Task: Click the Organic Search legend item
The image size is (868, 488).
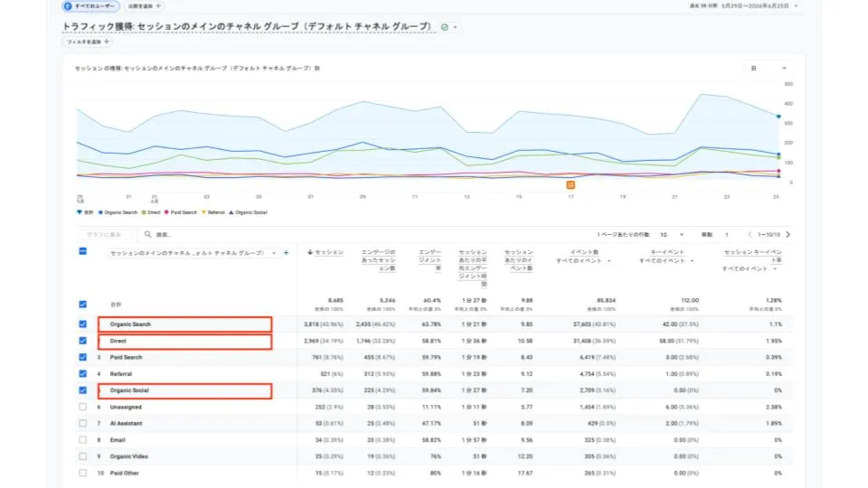Action: click(118, 212)
